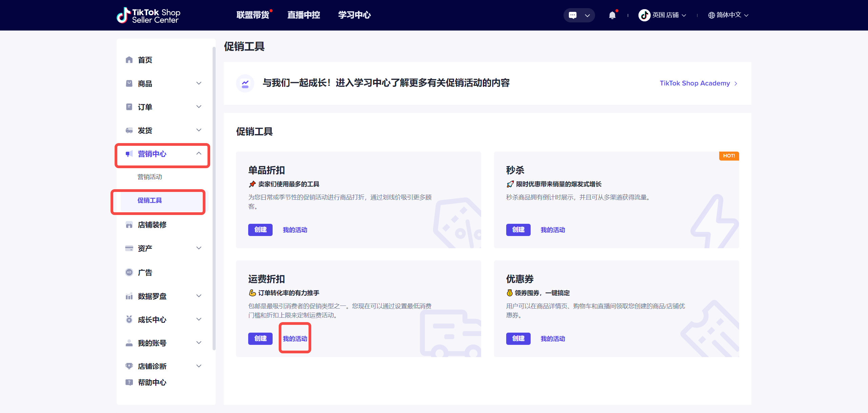
Task: Click the AD icon for 广告
Action: click(x=129, y=272)
